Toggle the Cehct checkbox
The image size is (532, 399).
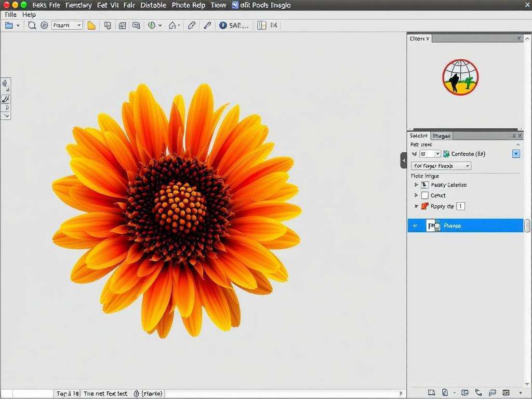[x=425, y=195]
